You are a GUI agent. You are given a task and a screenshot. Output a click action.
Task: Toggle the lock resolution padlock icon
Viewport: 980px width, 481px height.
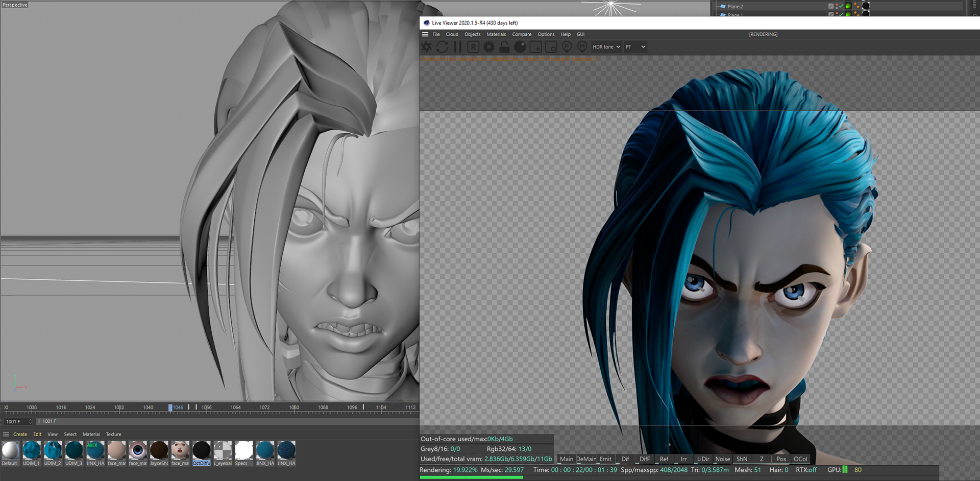click(x=504, y=47)
